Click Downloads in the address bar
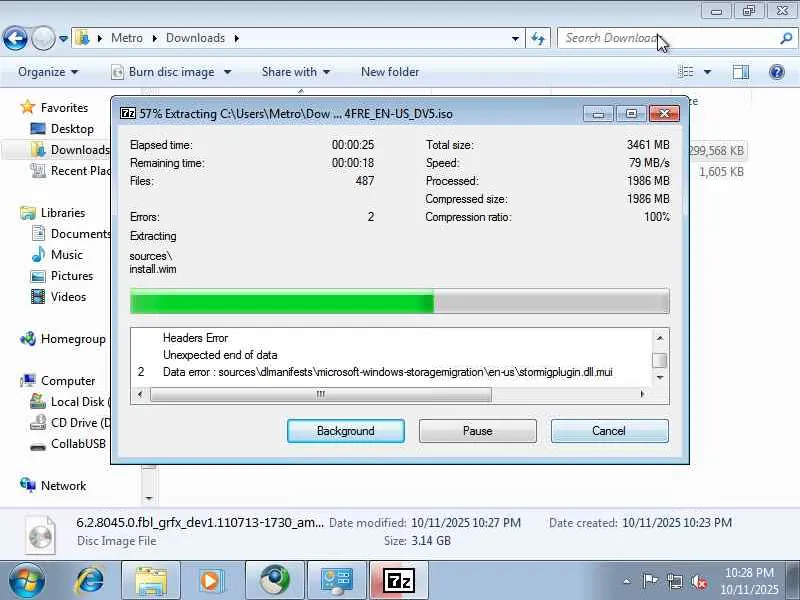Image resolution: width=800 pixels, height=600 pixels. coord(195,38)
